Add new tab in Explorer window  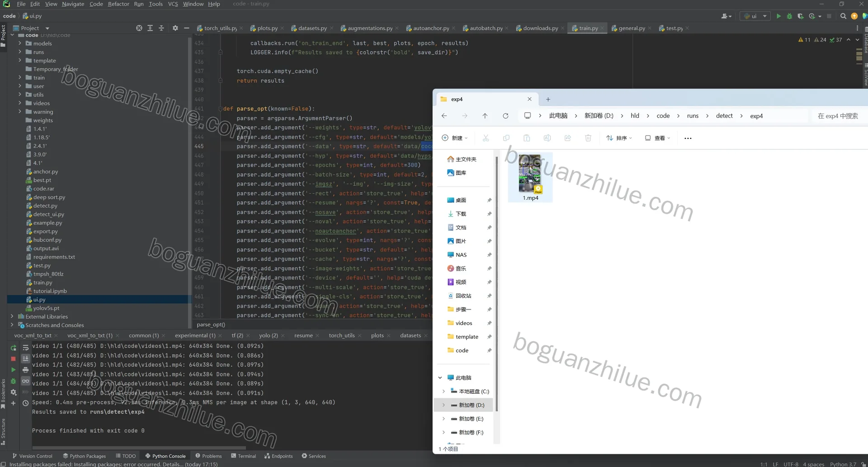(548, 99)
